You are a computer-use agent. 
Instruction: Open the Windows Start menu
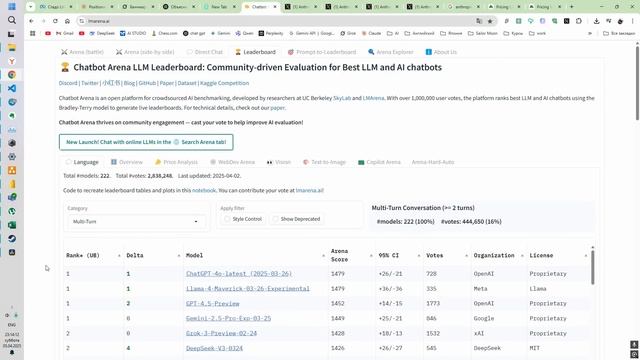pos(12,7)
